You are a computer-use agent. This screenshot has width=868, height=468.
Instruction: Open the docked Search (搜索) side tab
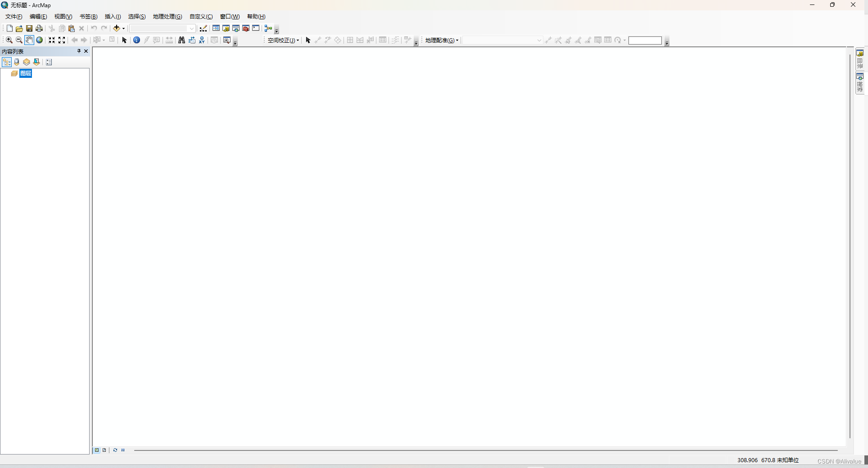pos(860,83)
